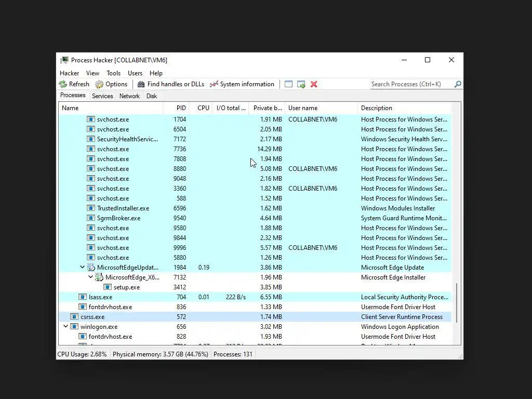The height and width of the screenshot is (399, 532).
Task: Sort by User name column header
Action: coord(321,108)
